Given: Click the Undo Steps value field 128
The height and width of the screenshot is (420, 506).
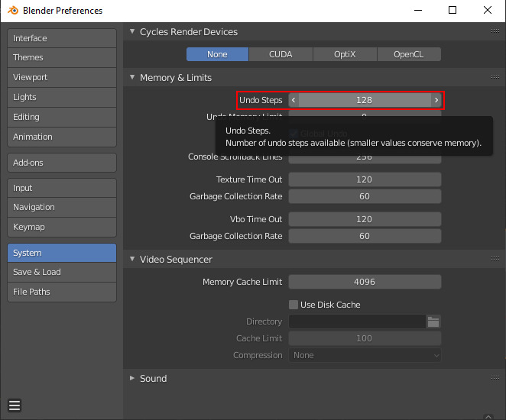Looking at the screenshot, I should (x=365, y=100).
